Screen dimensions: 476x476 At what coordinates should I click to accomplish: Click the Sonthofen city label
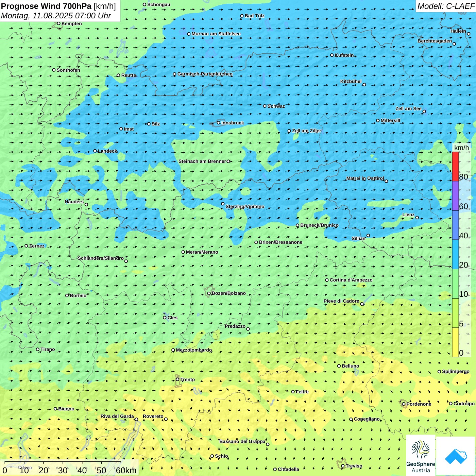click(68, 70)
